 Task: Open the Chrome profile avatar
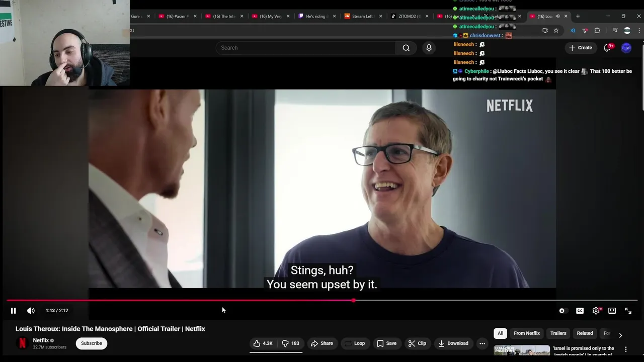[627, 31]
